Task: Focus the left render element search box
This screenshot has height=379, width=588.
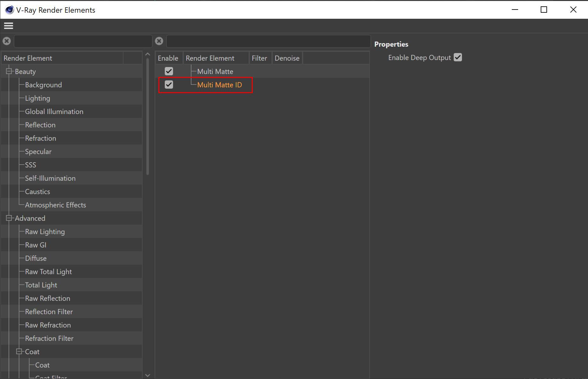Action: coord(83,41)
